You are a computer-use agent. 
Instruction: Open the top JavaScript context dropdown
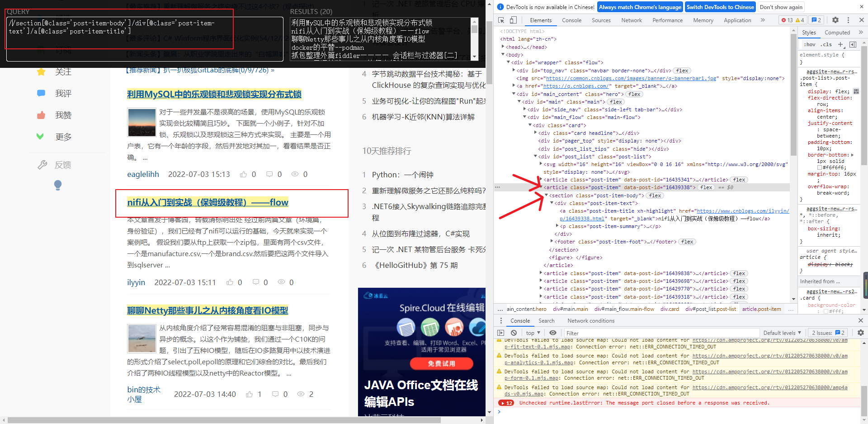pos(533,333)
